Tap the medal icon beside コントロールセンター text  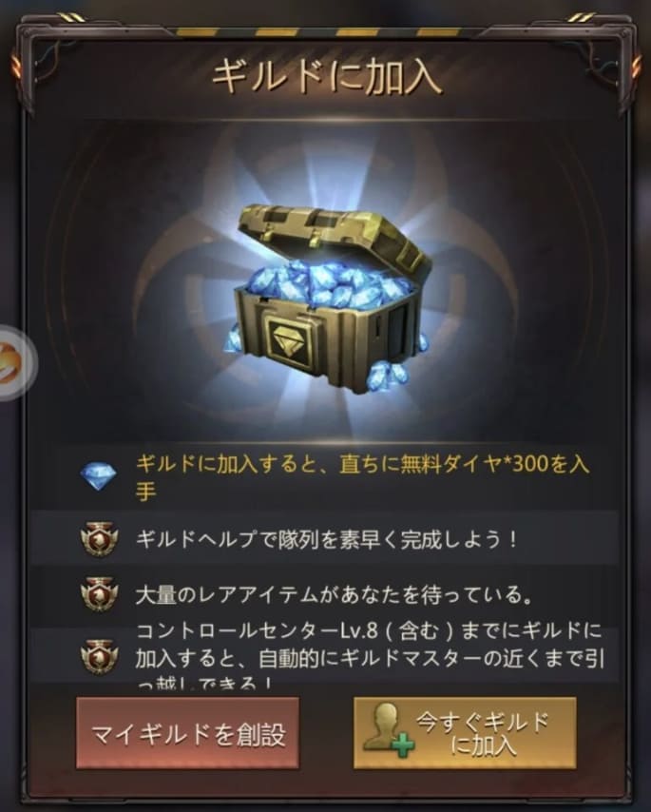pyautogui.click(x=100, y=657)
